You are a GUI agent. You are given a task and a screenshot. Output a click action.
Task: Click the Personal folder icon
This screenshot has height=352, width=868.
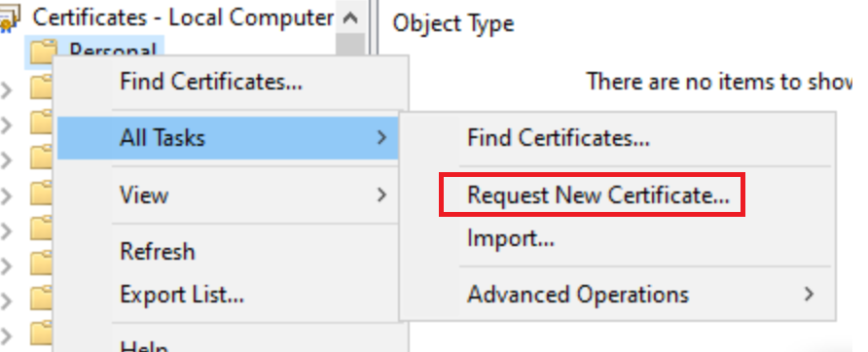[x=42, y=53]
